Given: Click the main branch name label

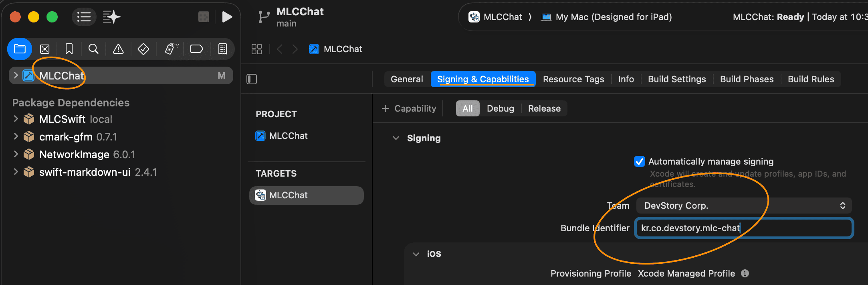Looking at the screenshot, I should [287, 24].
